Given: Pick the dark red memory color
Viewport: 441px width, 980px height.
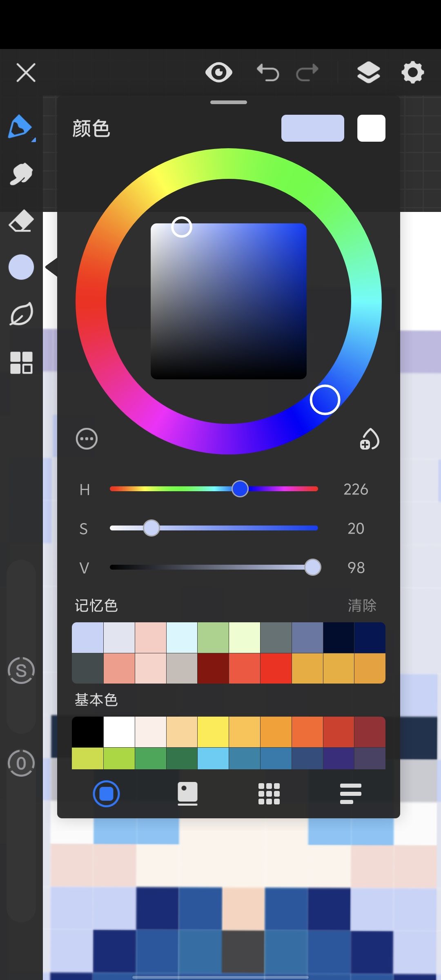Looking at the screenshot, I should click(213, 668).
